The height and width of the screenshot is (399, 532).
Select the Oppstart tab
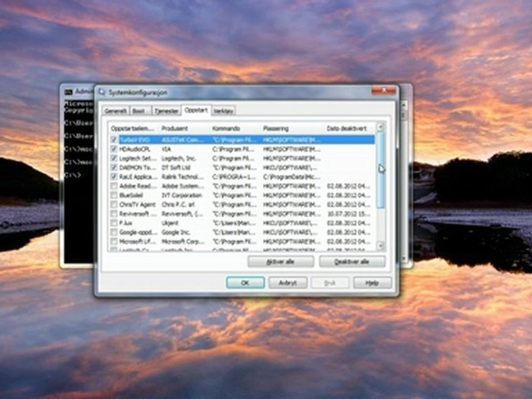pyautogui.click(x=196, y=110)
